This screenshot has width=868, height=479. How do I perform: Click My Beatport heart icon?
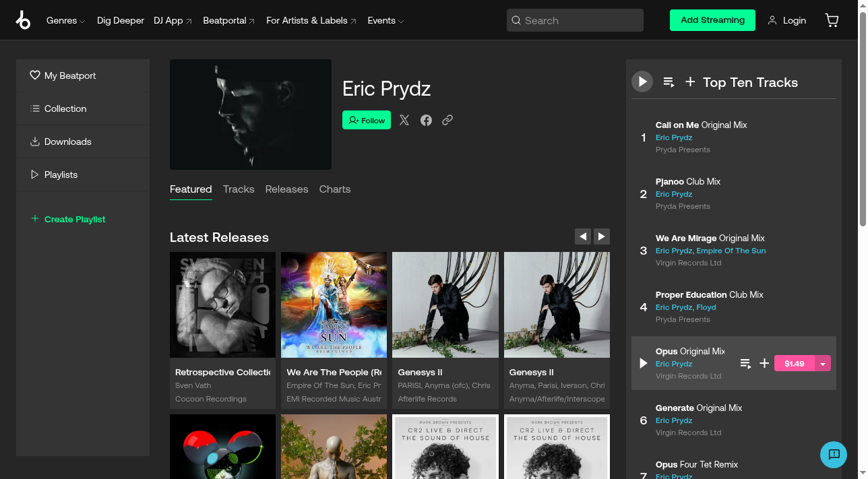(x=35, y=75)
